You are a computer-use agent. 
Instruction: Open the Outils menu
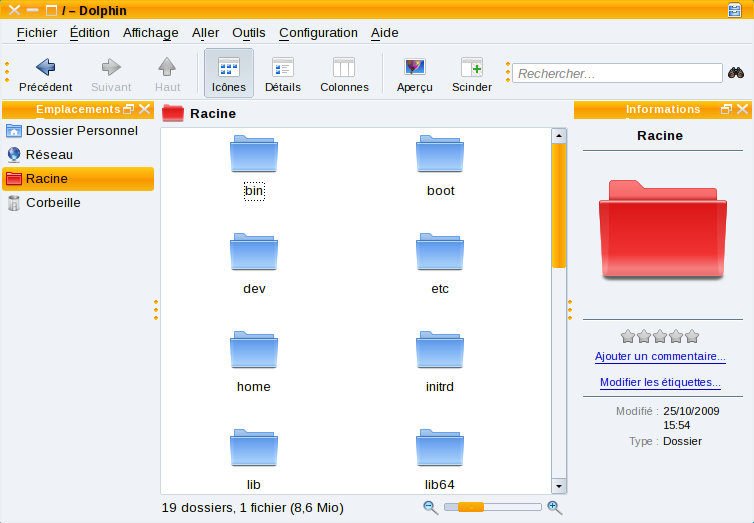(249, 33)
